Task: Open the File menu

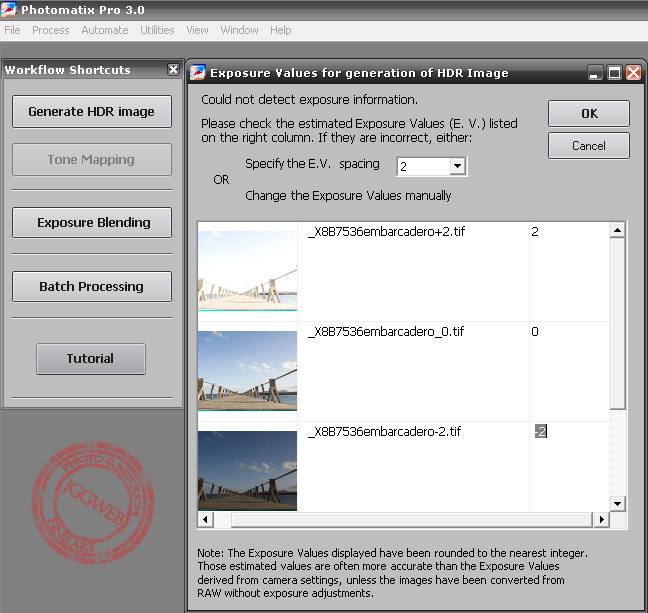Action: tap(12, 30)
